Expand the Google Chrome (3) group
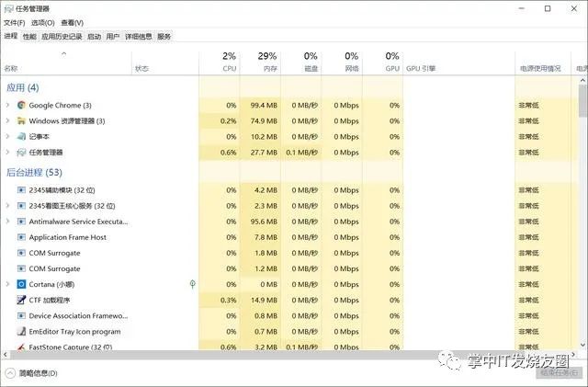Screen dimensions: 588x387 click(7, 105)
